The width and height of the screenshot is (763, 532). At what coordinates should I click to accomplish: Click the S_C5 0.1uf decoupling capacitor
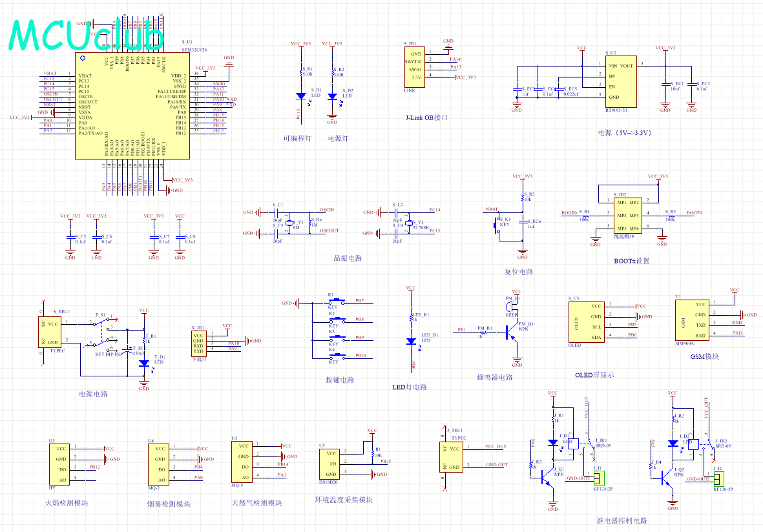(x=70, y=239)
